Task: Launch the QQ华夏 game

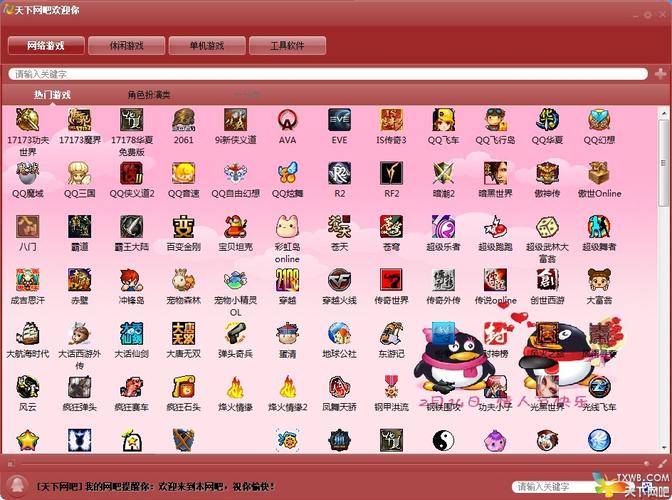Action: tap(547, 120)
